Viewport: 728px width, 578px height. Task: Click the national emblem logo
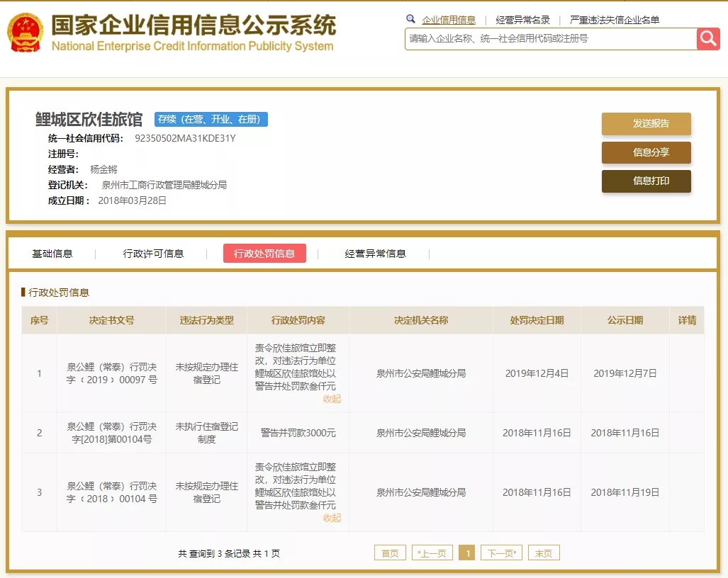[x=25, y=33]
